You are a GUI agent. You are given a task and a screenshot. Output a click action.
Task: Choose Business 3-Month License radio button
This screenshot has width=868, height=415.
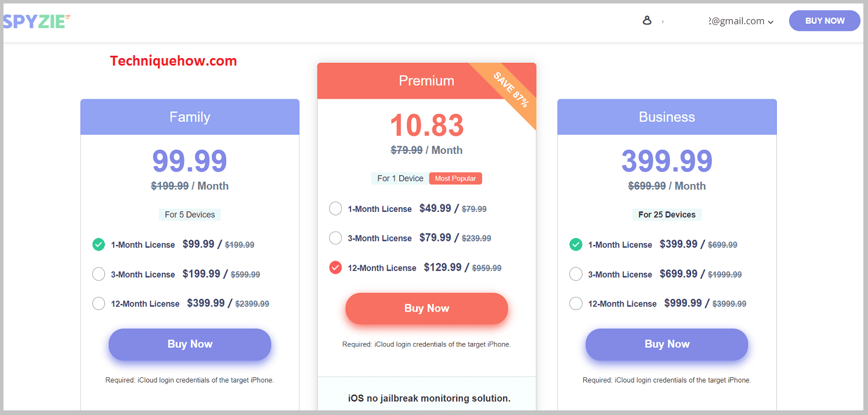[x=576, y=274]
